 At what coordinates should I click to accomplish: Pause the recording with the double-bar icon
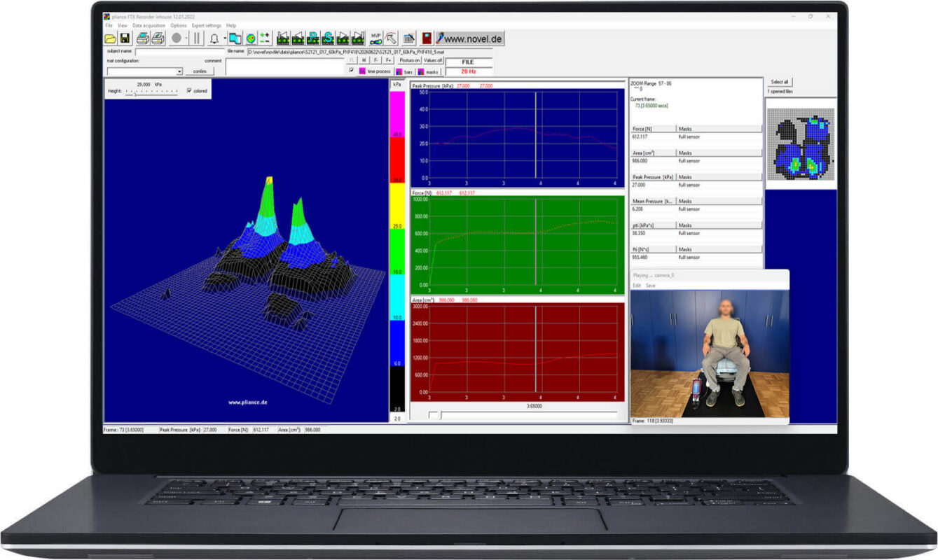click(x=198, y=38)
